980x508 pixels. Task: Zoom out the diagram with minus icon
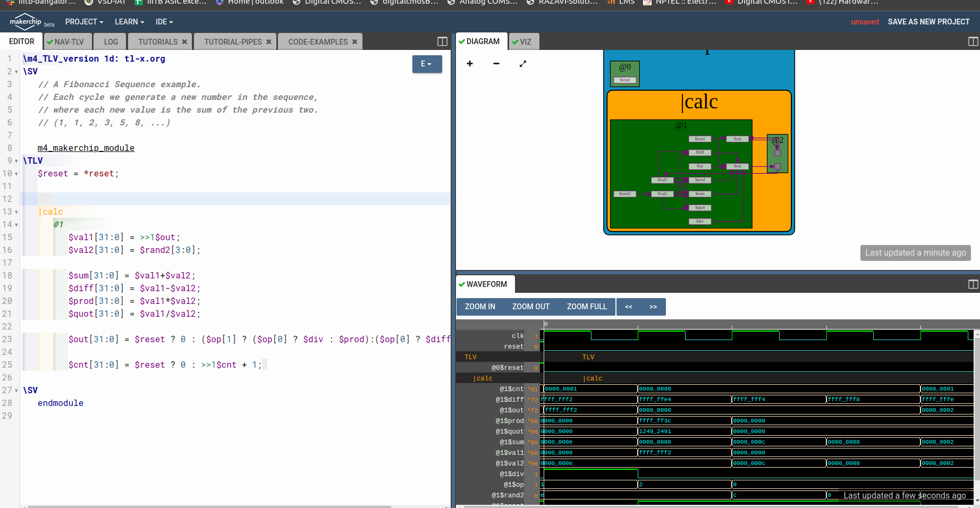[x=496, y=64]
